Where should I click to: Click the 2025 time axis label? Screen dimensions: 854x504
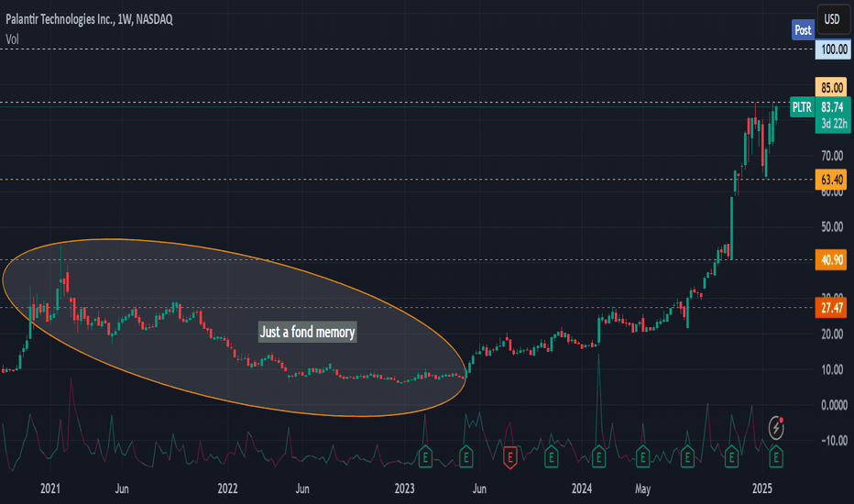click(x=762, y=488)
